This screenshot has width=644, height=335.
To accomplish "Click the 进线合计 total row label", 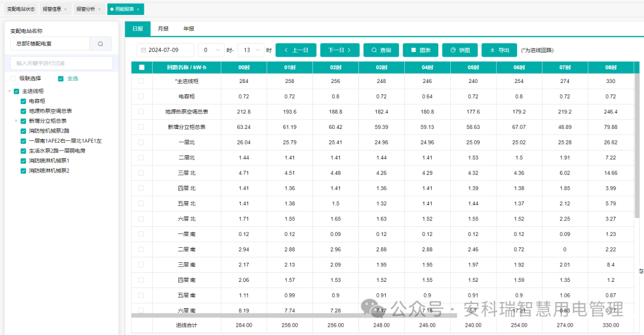I will pos(187,325).
